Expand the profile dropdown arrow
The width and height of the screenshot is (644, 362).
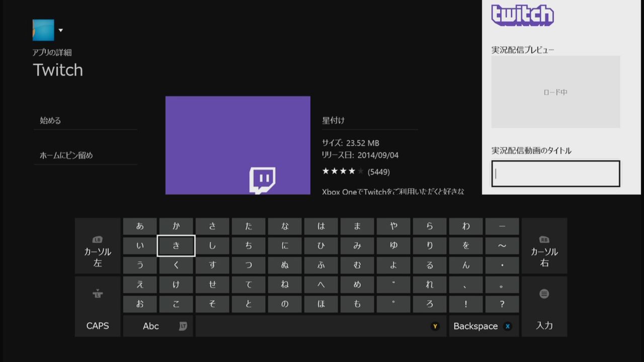pyautogui.click(x=60, y=30)
